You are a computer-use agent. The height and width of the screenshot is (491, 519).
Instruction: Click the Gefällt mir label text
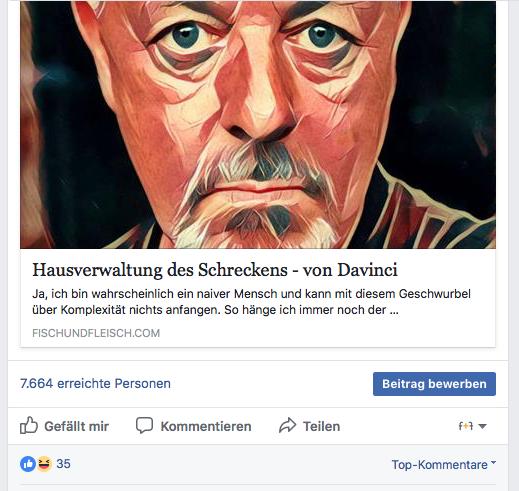[x=77, y=426]
